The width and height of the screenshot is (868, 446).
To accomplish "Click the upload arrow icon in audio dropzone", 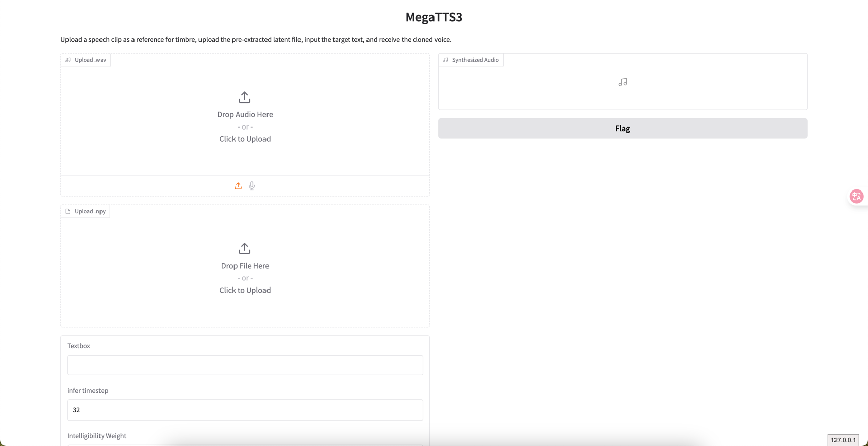I will [x=244, y=97].
